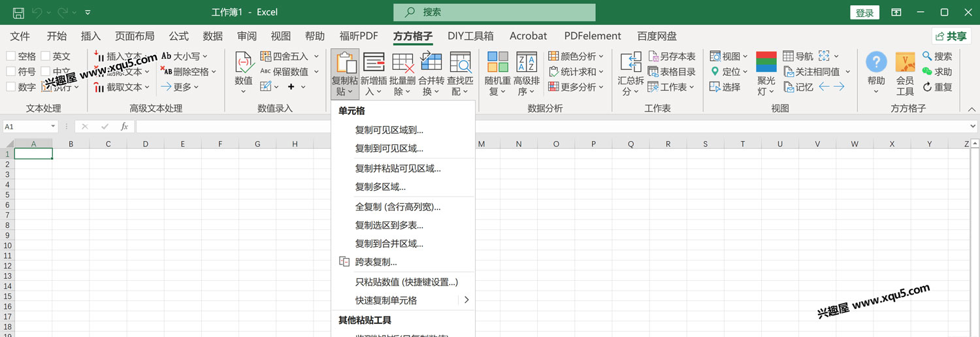The width and height of the screenshot is (980, 337).
Task: Open the 高级排序 advanced sort tool
Action: pos(527,74)
